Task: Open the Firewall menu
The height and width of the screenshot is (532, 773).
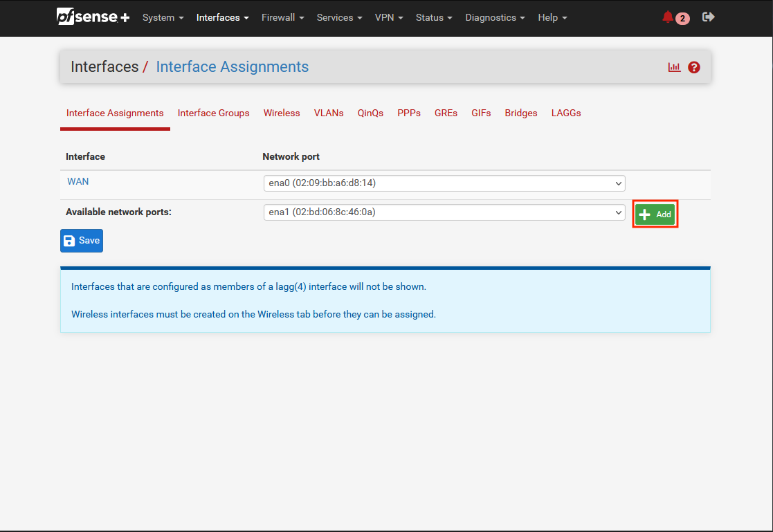Action: tap(282, 17)
